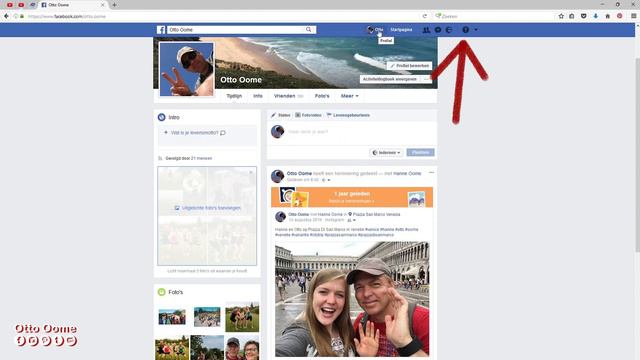Expand the Meer dropdown tab
The image size is (640, 360).
click(x=349, y=96)
